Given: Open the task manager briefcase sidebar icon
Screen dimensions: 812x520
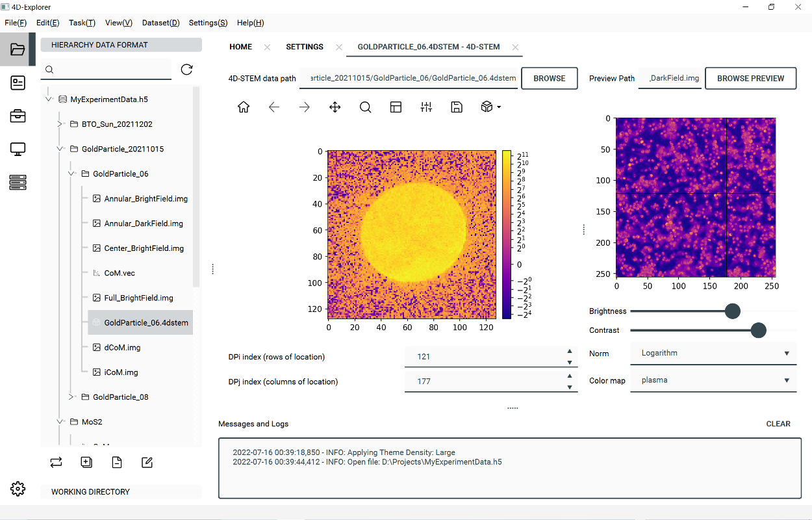Looking at the screenshot, I should pyautogui.click(x=18, y=116).
